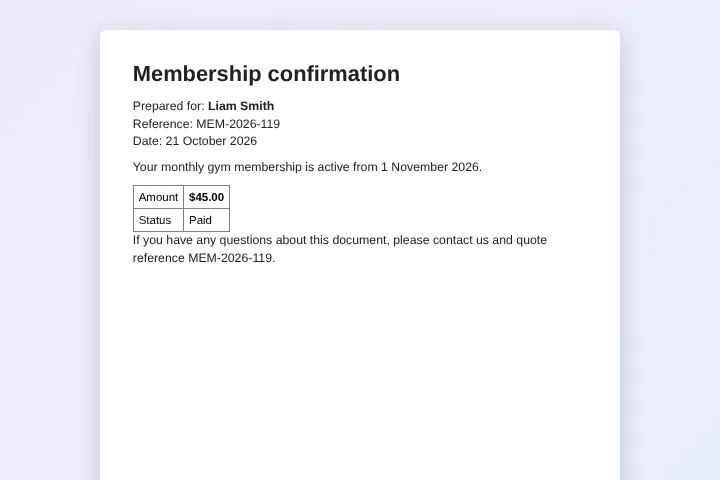Viewport: 720px width, 480px height.
Task: Click the blank white area of the document
Action: [360, 367]
